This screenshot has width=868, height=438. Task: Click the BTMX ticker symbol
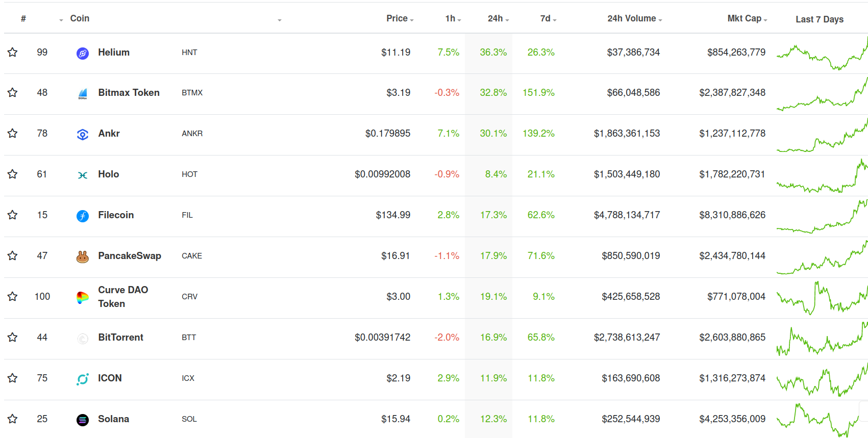pyautogui.click(x=192, y=93)
